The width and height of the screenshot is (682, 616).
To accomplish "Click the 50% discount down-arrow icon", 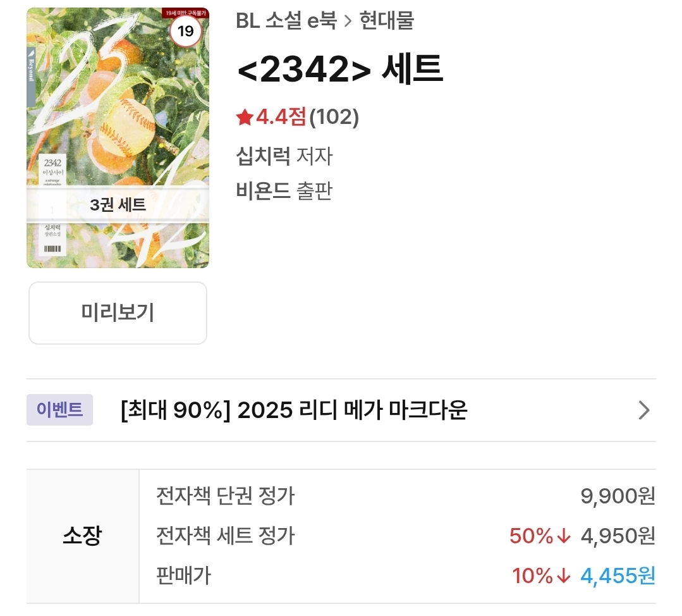I will pyautogui.click(x=564, y=536).
